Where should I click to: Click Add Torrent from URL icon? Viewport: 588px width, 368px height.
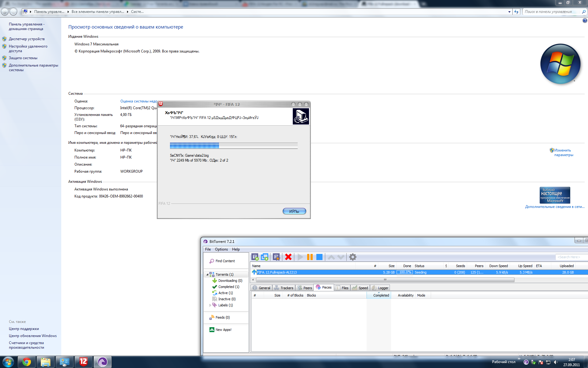(x=265, y=257)
